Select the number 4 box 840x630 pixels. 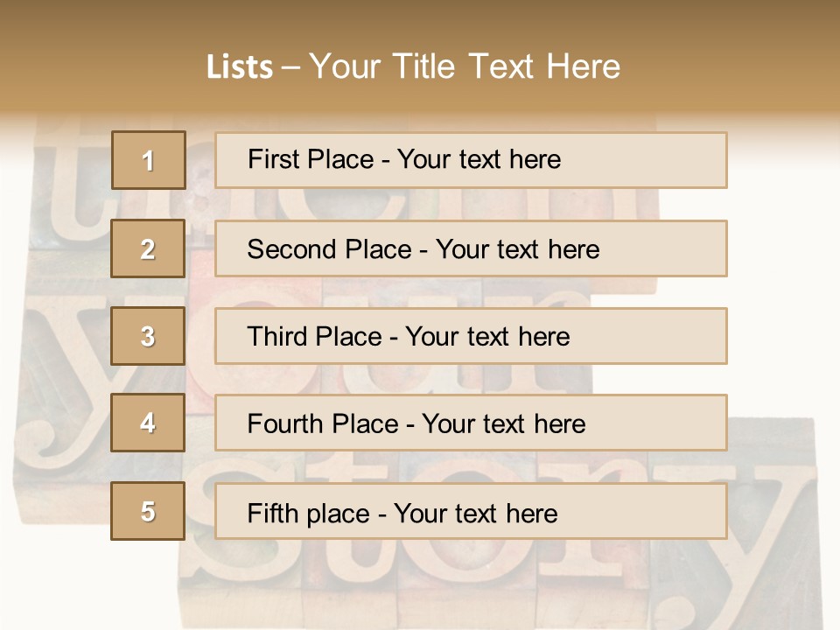point(148,423)
